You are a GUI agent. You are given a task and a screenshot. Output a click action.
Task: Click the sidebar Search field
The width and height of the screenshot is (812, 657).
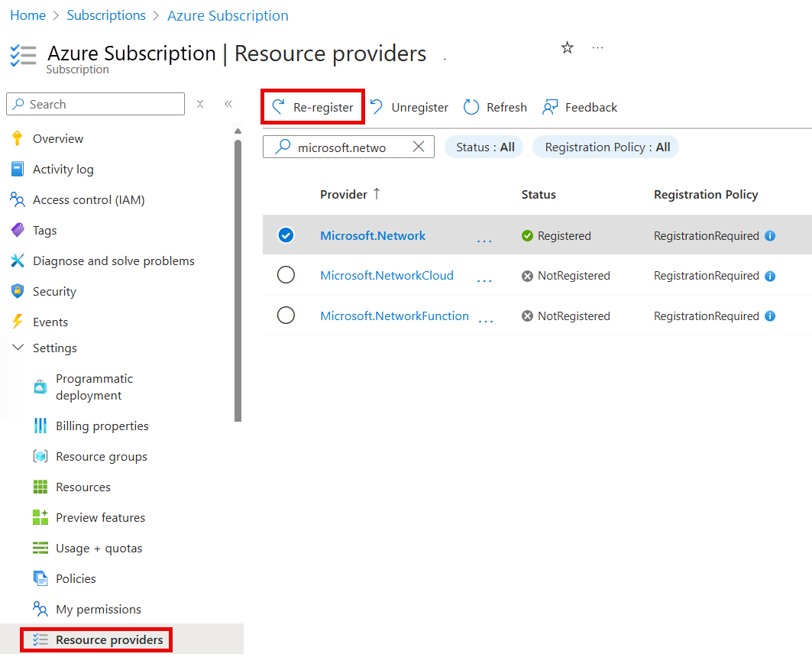click(95, 104)
